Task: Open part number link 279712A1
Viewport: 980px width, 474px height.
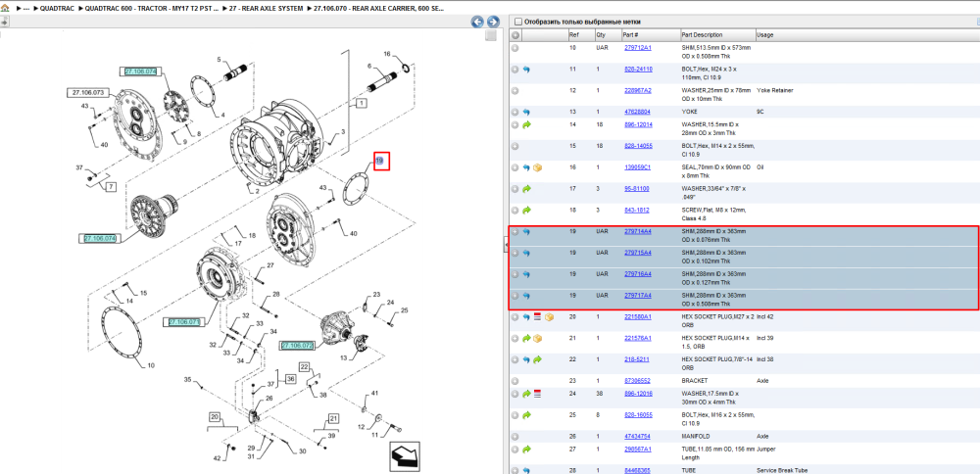Action: tap(638, 47)
